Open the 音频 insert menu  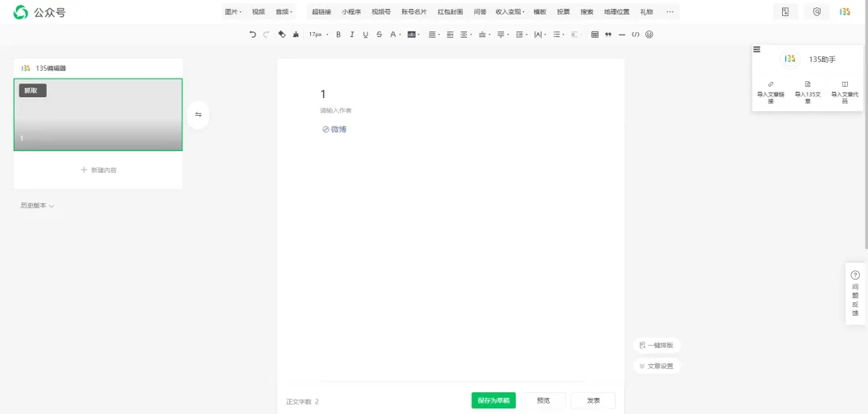pyautogui.click(x=284, y=11)
